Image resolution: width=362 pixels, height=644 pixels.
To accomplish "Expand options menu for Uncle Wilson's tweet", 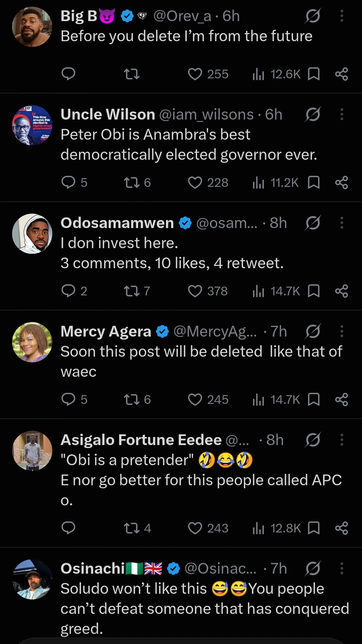I will [342, 115].
